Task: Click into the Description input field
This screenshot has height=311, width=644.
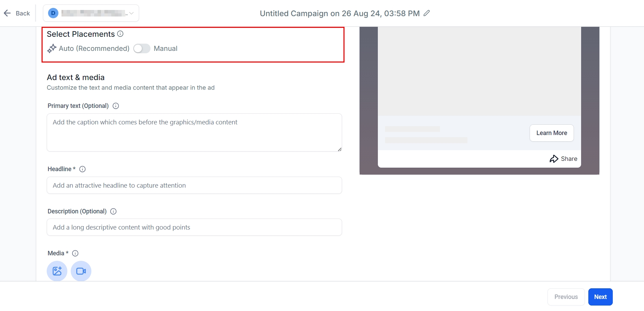Action: pyautogui.click(x=194, y=227)
